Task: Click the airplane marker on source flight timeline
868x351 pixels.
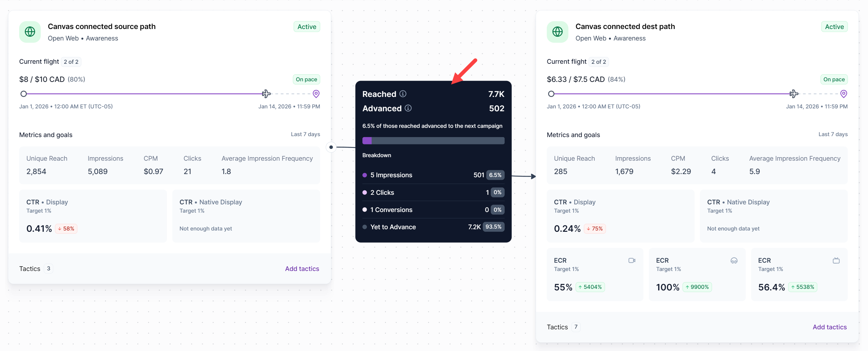Action: 266,93
